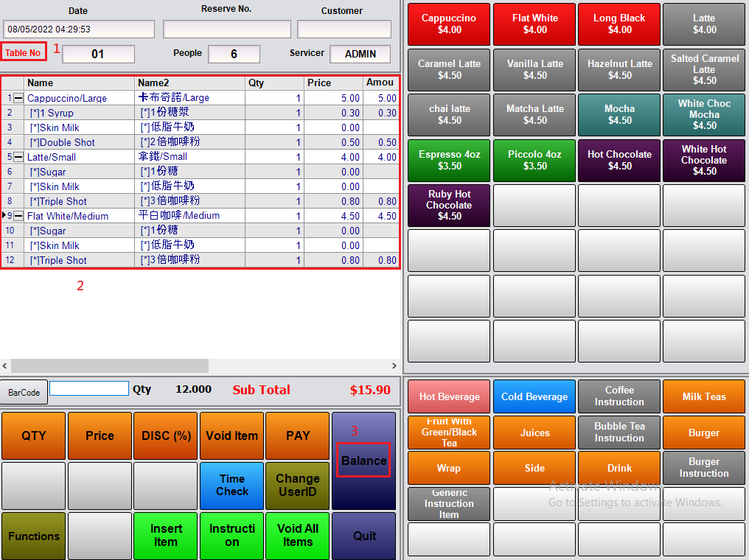749x560 pixels.
Task: Select the [*]Double Shot row
Action: tap(200, 142)
